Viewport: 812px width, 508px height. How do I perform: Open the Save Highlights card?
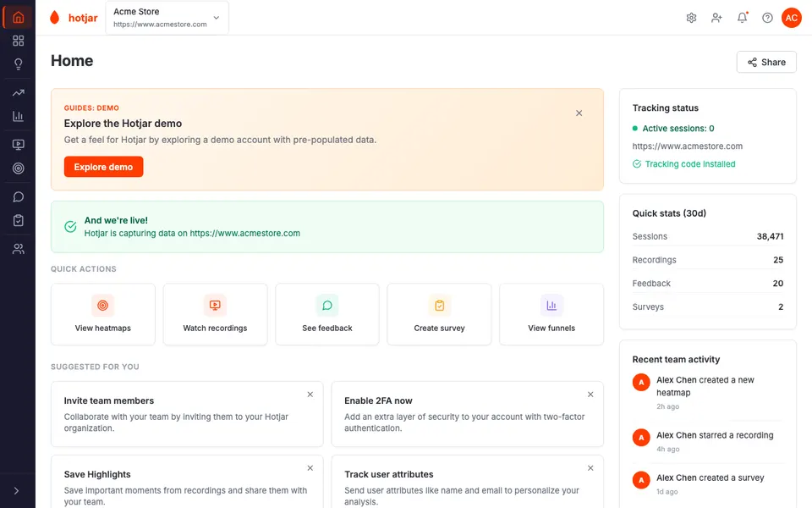tap(187, 482)
